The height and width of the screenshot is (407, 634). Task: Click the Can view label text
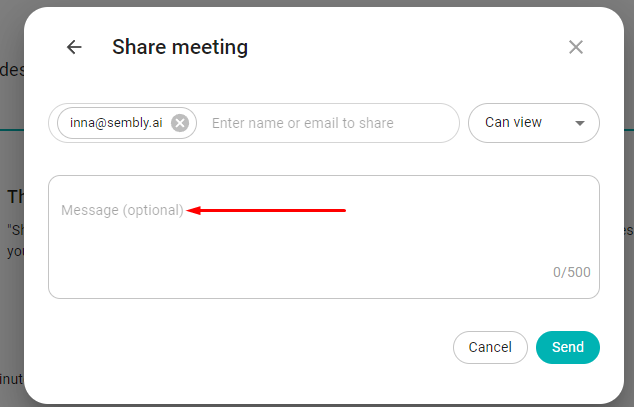[513, 122]
